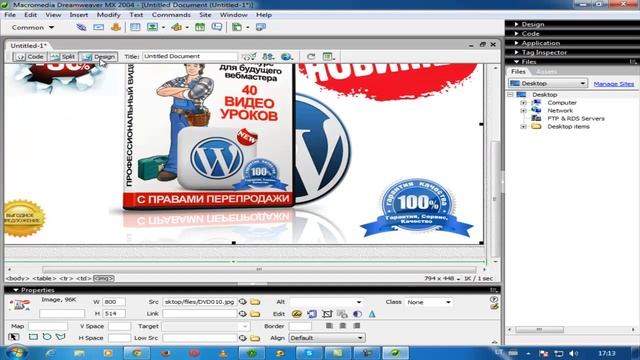Select the <table> tag in tag selector

pyautogui.click(x=44, y=278)
